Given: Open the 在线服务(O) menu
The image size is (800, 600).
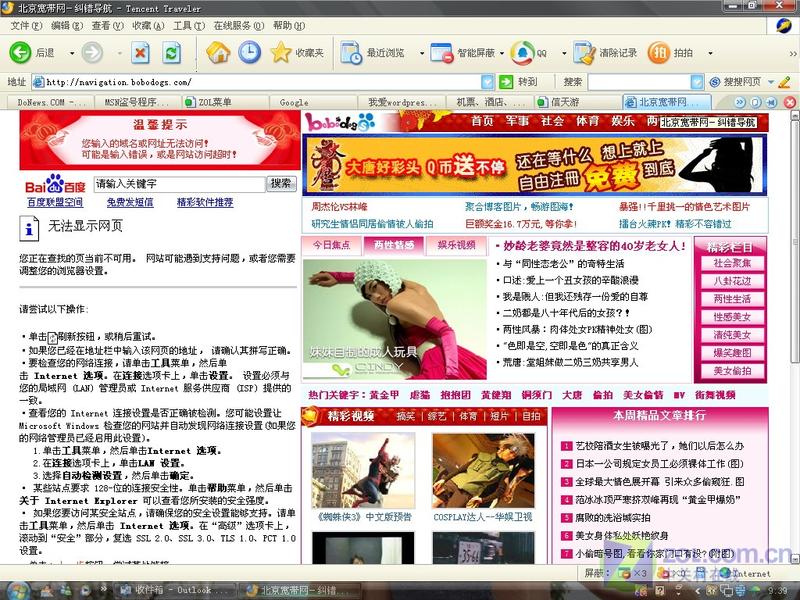Looking at the screenshot, I should (238, 26).
